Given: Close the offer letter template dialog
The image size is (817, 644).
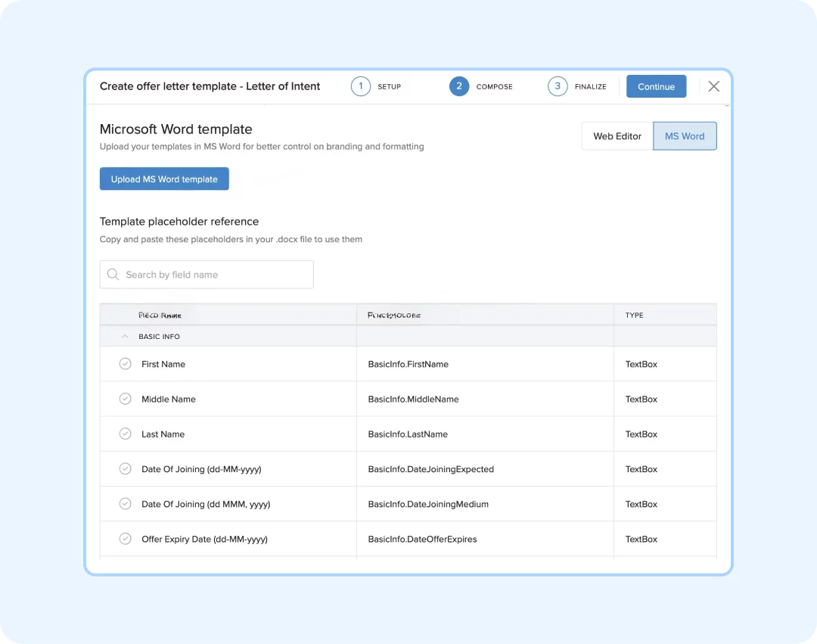Looking at the screenshot, I should coord(714,86).
